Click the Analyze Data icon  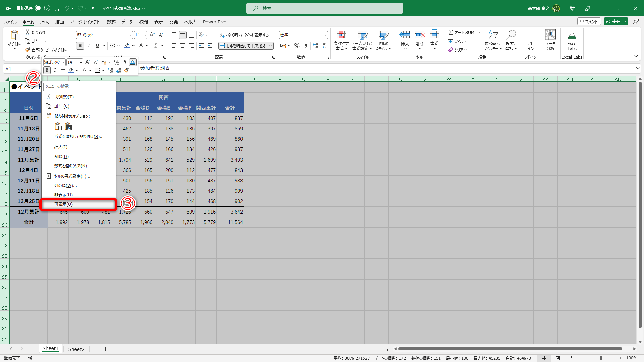pyautogui.click(x=550, y=35)
